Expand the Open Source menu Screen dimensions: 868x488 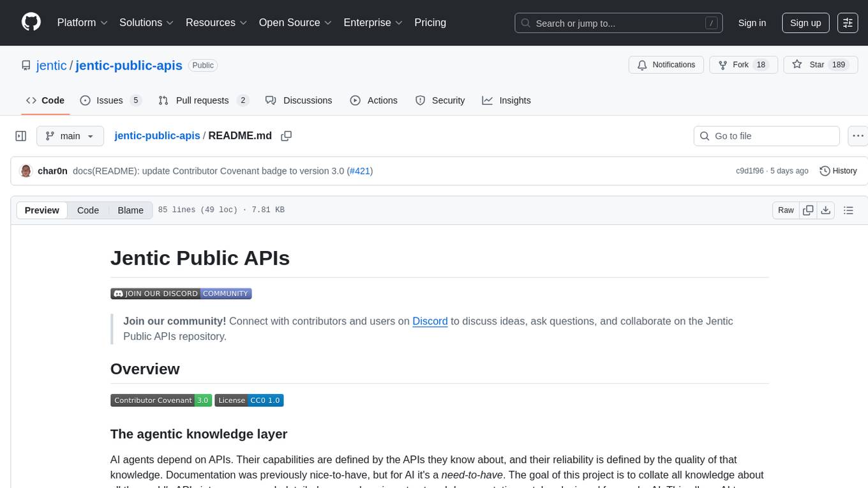click(x=296, y=22)
